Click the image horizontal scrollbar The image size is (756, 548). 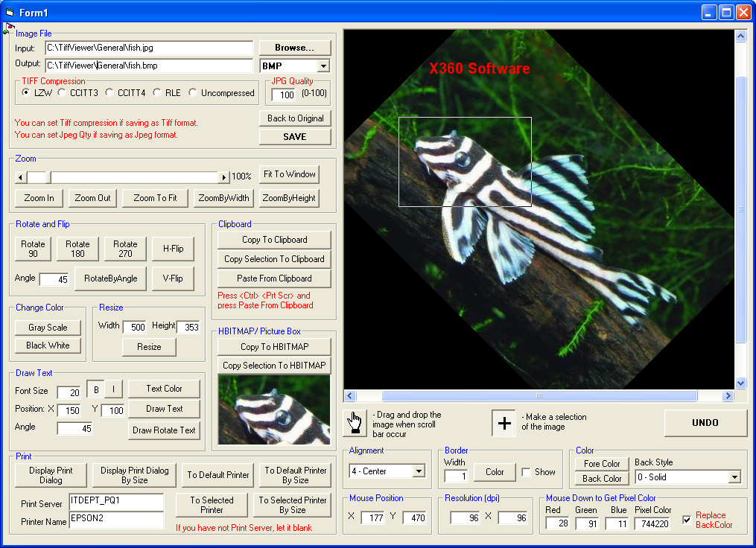540,395
